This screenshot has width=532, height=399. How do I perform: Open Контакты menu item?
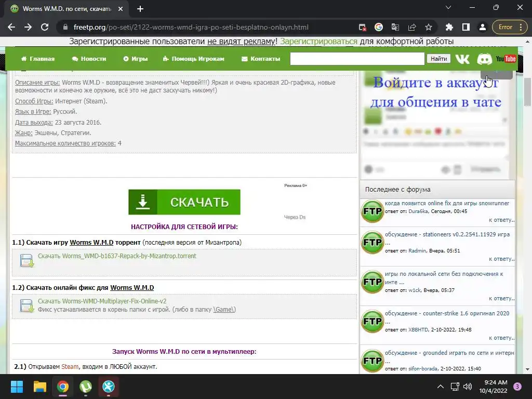[261, 59]
